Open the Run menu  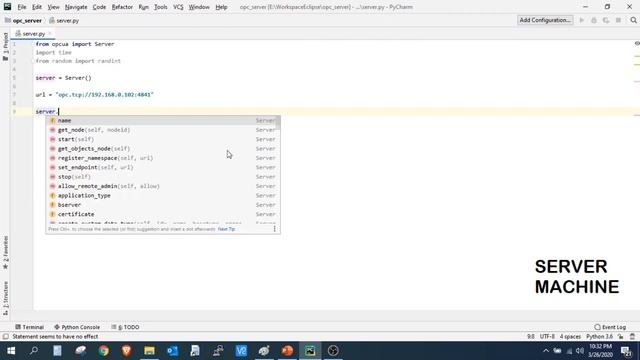pos(143,7)
